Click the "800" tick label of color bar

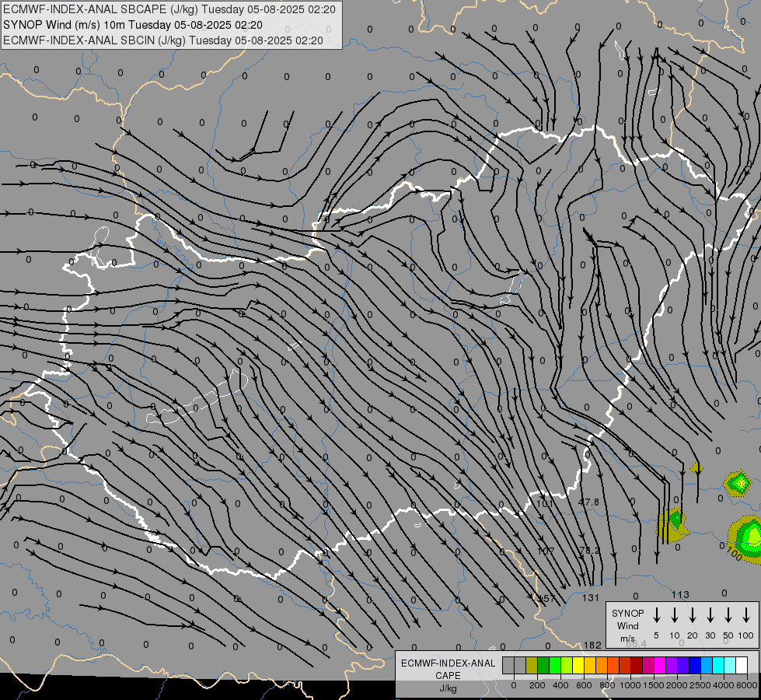point(607,685)
